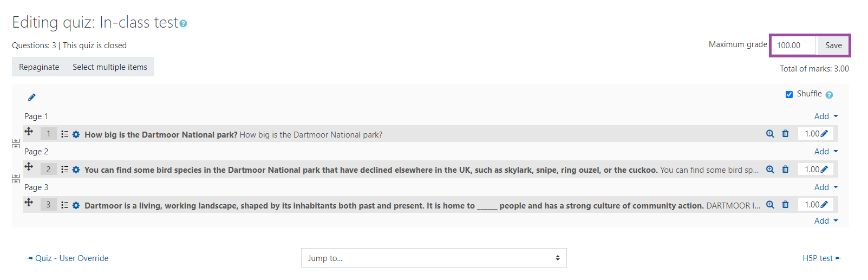Open the Shuffle help icon
Screen dimensions: 868x280
coord(829,95)
